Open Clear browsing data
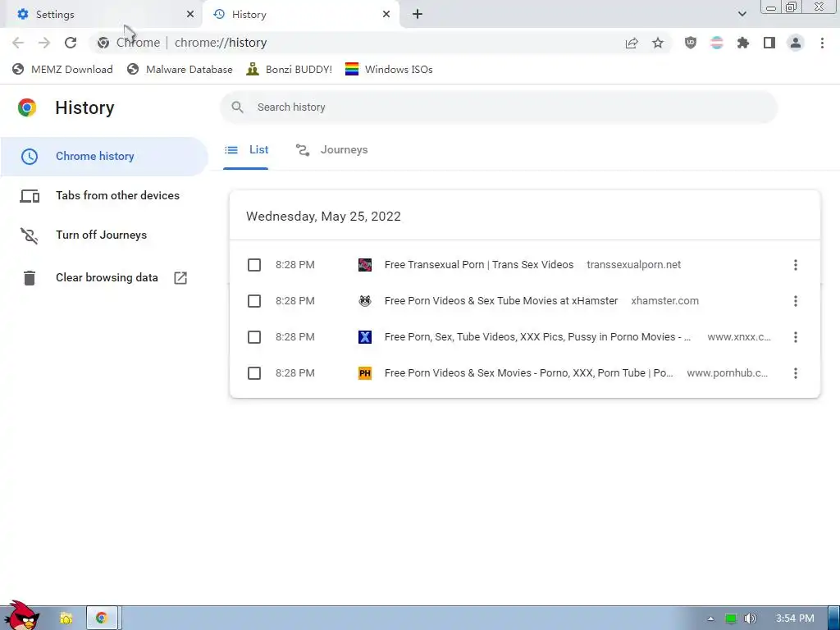 pos(104,278)
